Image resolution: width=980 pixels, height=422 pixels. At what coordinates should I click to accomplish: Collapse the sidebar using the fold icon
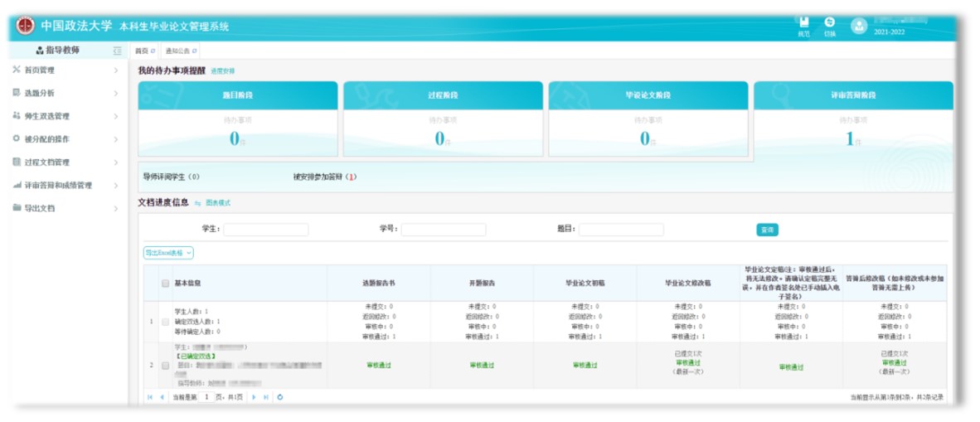tap(118, 51)
